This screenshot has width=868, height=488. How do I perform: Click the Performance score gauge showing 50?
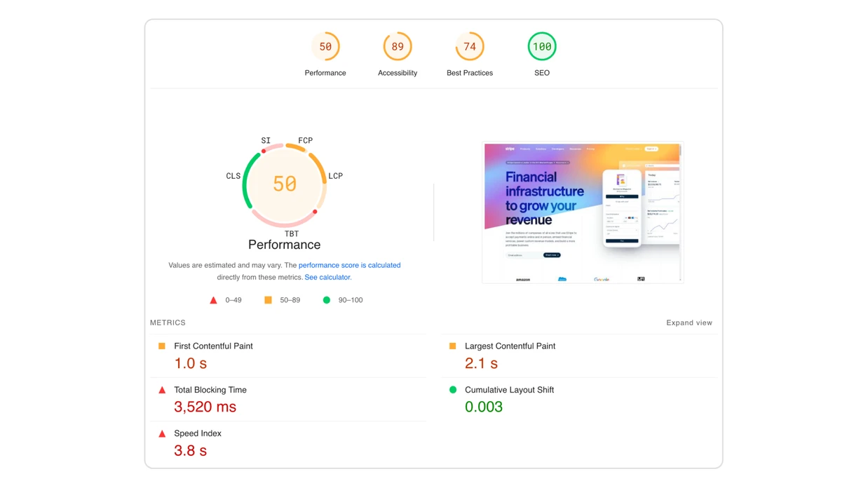point(325,46)
